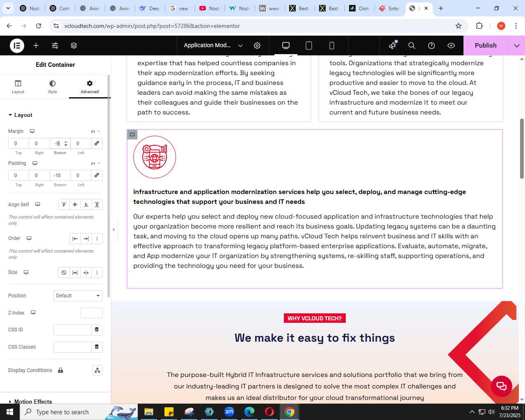Open What's New megaphone icon

tap(393, 46)
